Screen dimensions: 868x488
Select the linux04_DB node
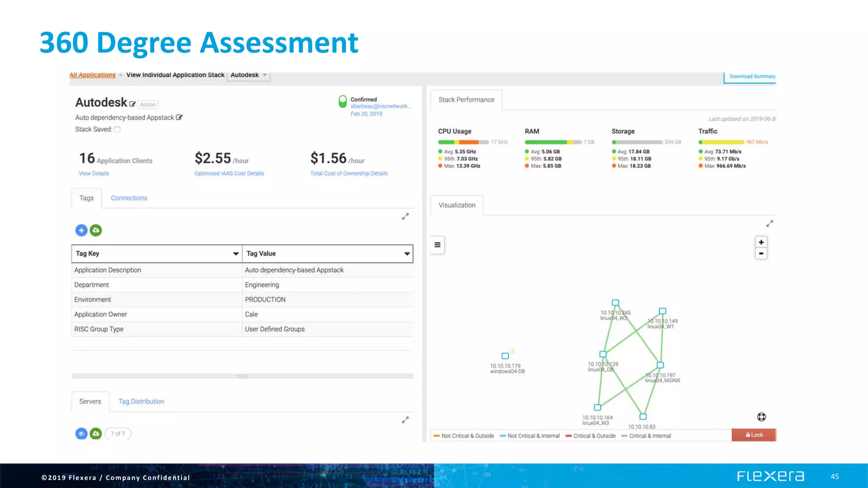pyautogui.click(x=603, y=354)
